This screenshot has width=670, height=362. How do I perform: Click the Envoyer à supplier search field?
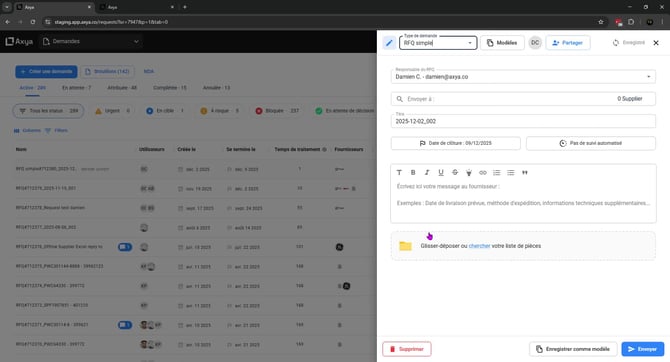[523, 99]
